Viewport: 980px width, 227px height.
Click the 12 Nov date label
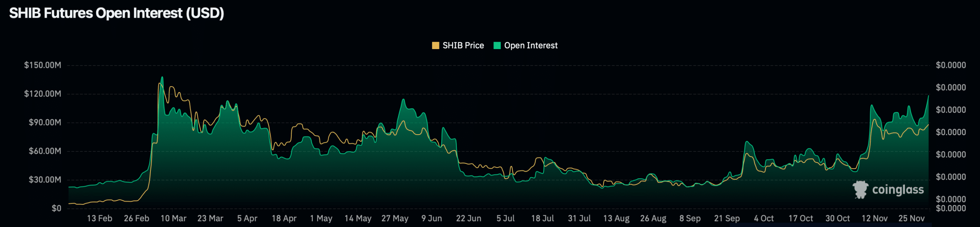click(875, 219)
